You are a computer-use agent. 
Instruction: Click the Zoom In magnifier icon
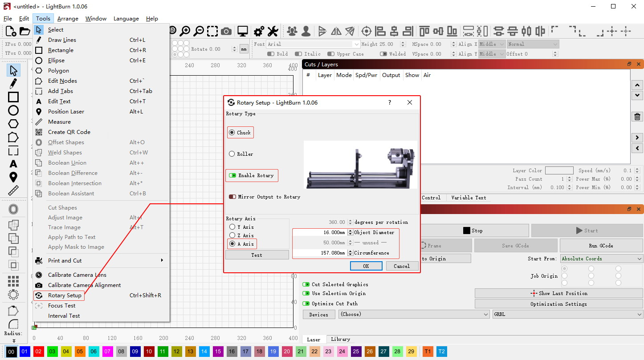185,31
